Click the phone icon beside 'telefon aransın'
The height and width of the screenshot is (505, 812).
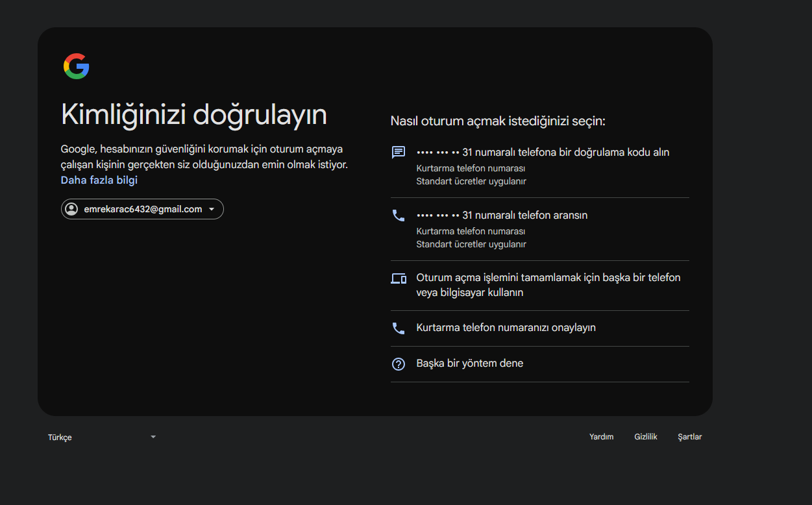[399, 216]
